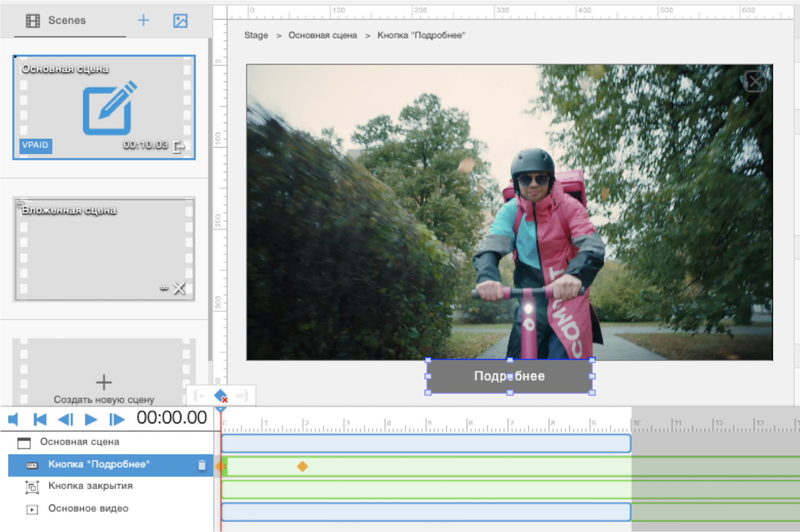
Task: Click the edit pencil icon on Основная сцена
Action: 110,108
